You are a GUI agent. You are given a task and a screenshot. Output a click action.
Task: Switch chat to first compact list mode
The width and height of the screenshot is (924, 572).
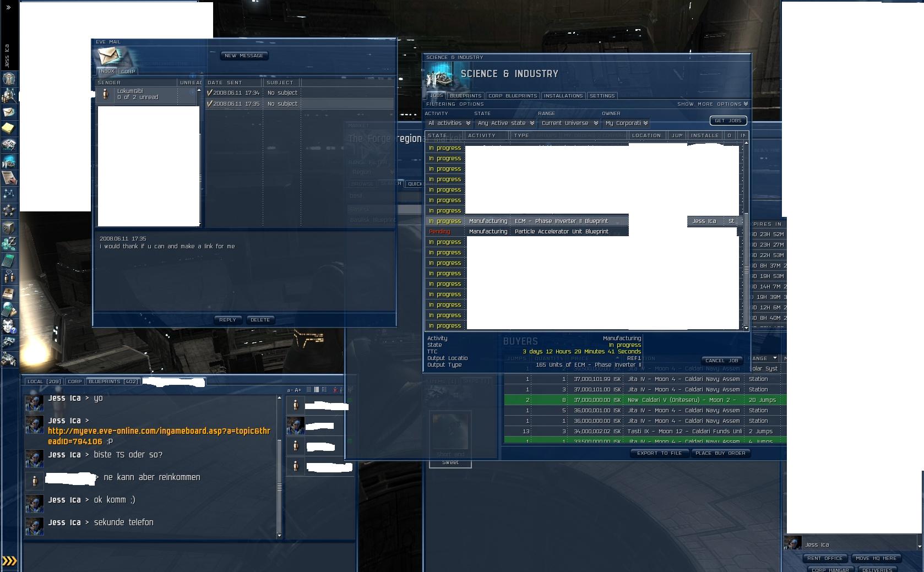click(309, 390)
